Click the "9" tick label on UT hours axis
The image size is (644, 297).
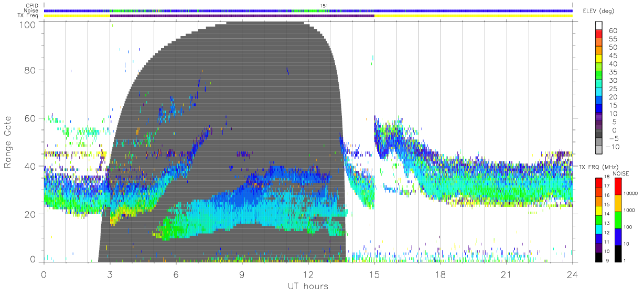coord(242,274)
